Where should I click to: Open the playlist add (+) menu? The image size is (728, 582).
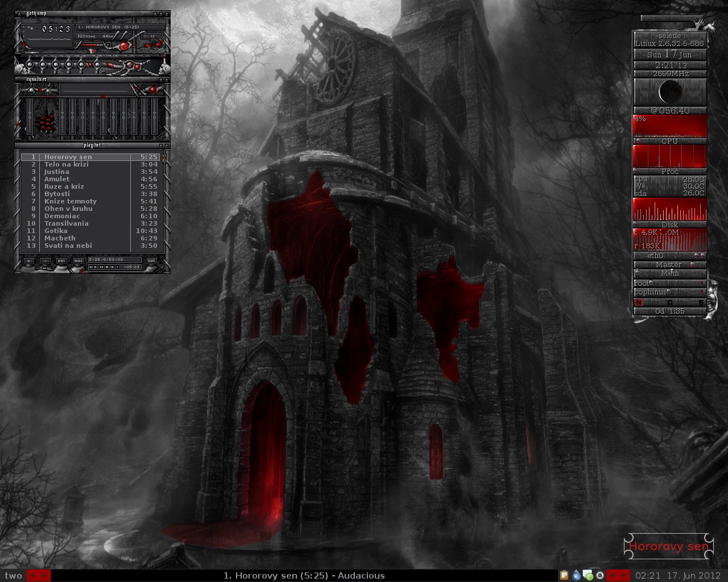[29, 261]
